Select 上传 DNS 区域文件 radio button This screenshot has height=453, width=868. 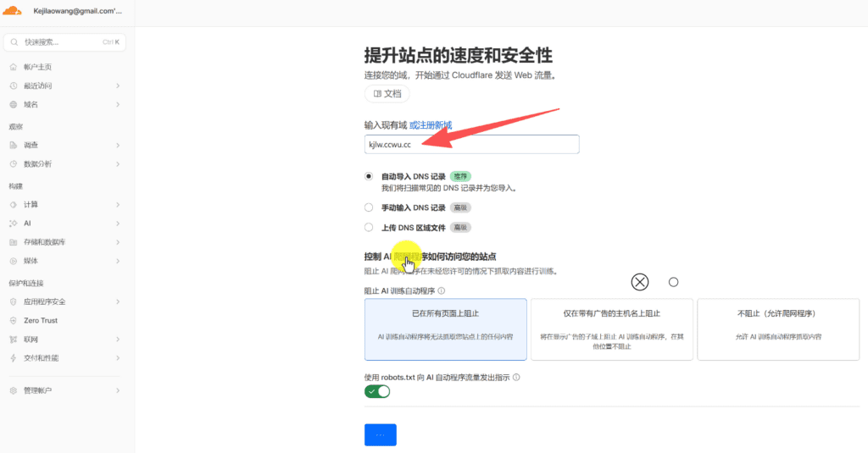click(369, 227)
